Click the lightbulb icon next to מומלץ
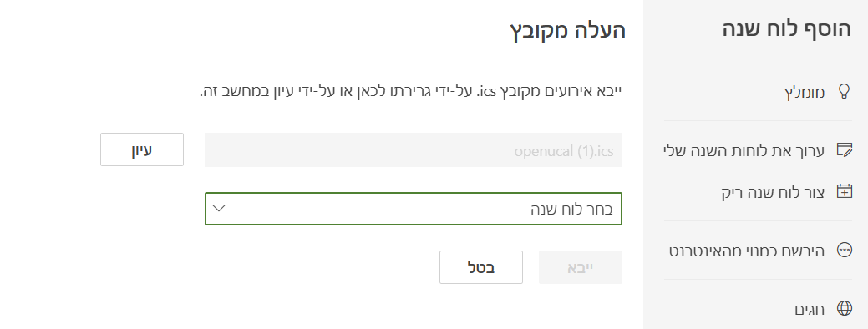Image resolution: width=868 pixels, height=329 pixels. point(844,92)
